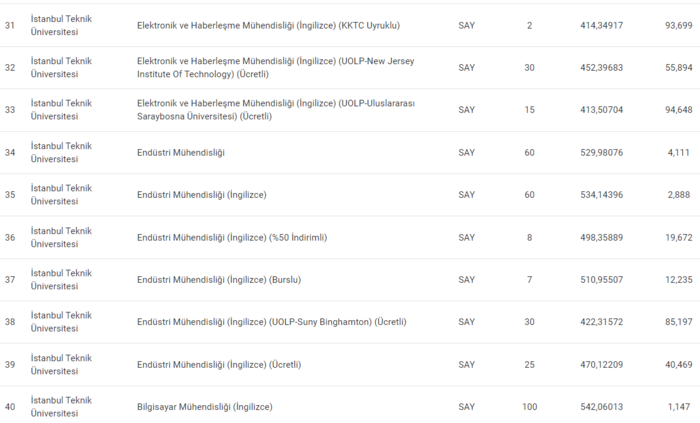Open UOLP-Uluslararası Saraybosna Üniversitesi program row

(x=275, y=109)
